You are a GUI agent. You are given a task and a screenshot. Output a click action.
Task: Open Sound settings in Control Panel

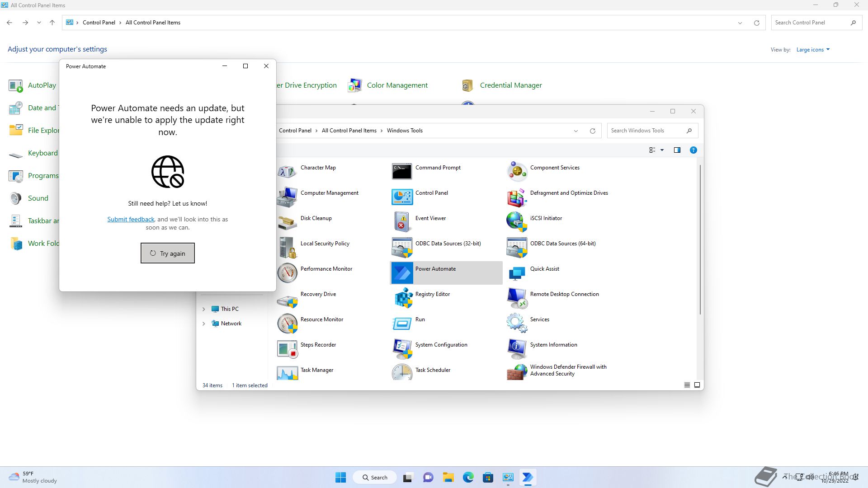[28, 198]
